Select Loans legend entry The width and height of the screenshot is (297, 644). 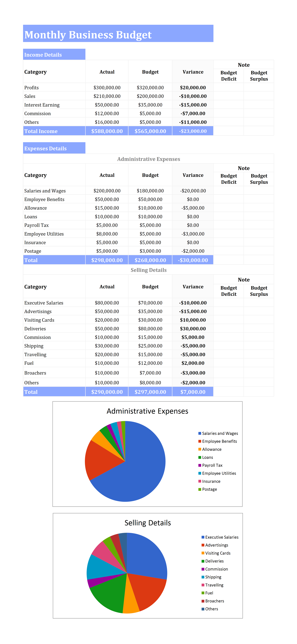206,457
